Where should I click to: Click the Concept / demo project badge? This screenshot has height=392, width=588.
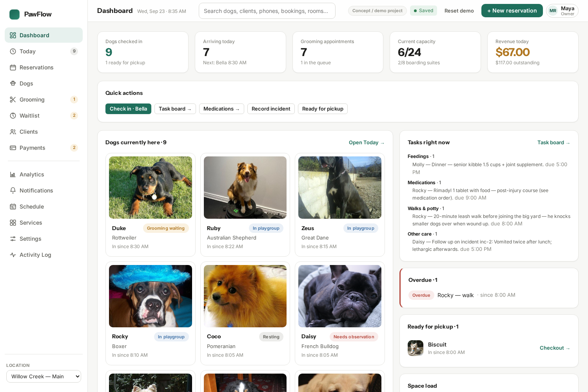tap(377, 11)
